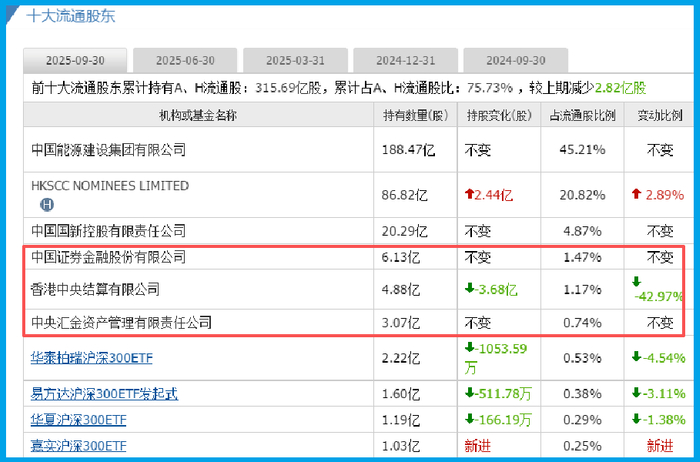Follow the 华夏沪深300ETF link

coord(78,420)
